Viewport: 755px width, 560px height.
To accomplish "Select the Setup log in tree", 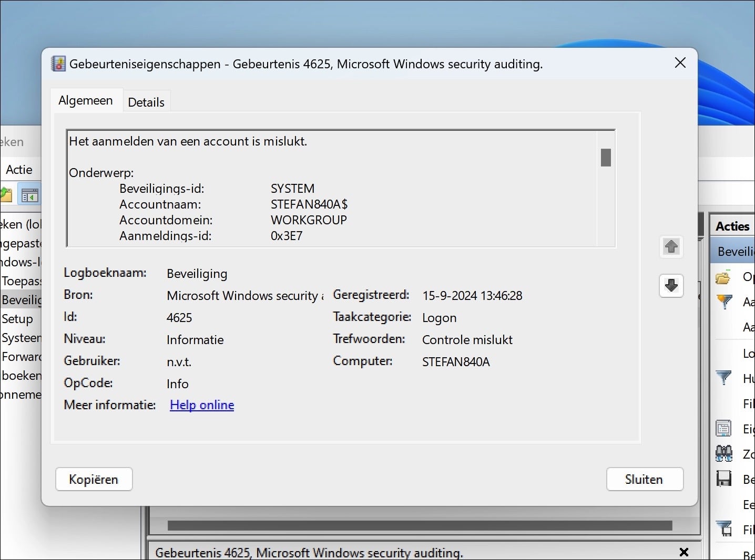I will pos(17,319).
